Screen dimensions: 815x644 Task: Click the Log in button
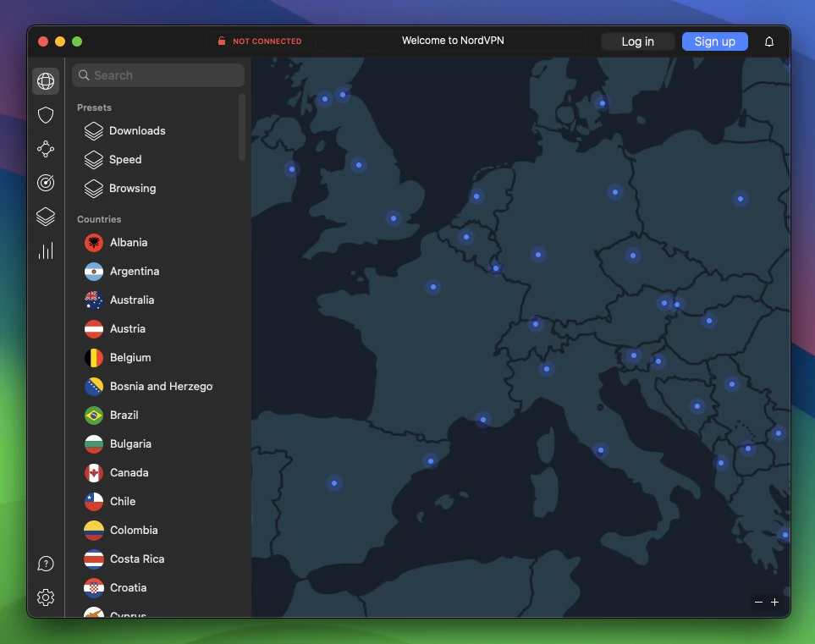(637, 41)
